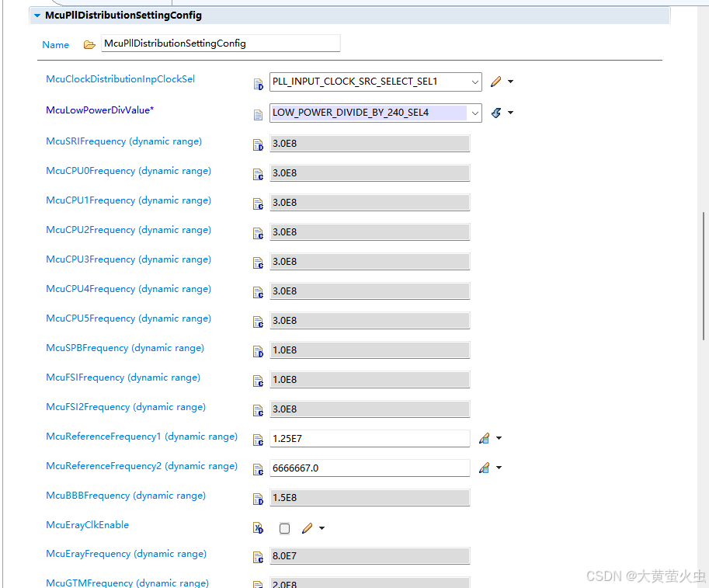Click calculate icon beside McuLowPowerDivValue
The height and width of the screenshot is (588, 709).
(496, 113)
